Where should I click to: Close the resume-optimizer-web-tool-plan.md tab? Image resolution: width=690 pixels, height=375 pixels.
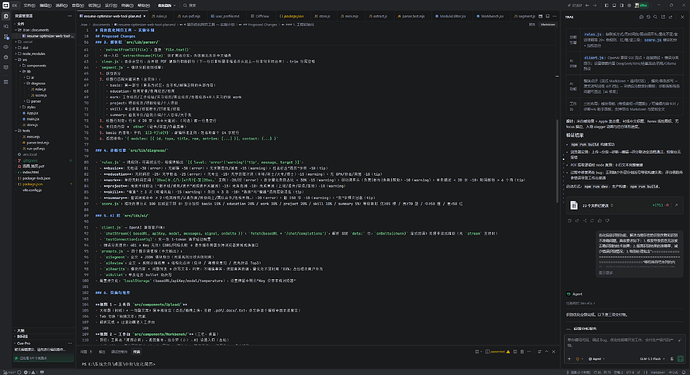(144, 16)
